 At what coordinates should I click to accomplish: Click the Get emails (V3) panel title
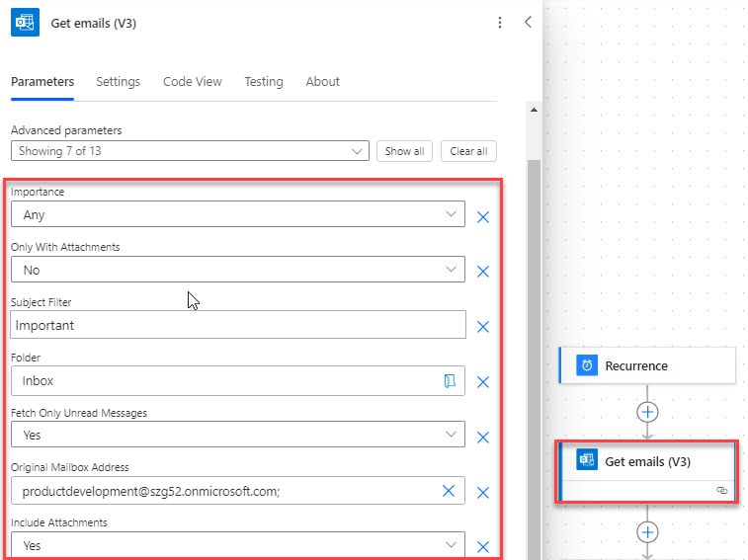tap(94, 23)
